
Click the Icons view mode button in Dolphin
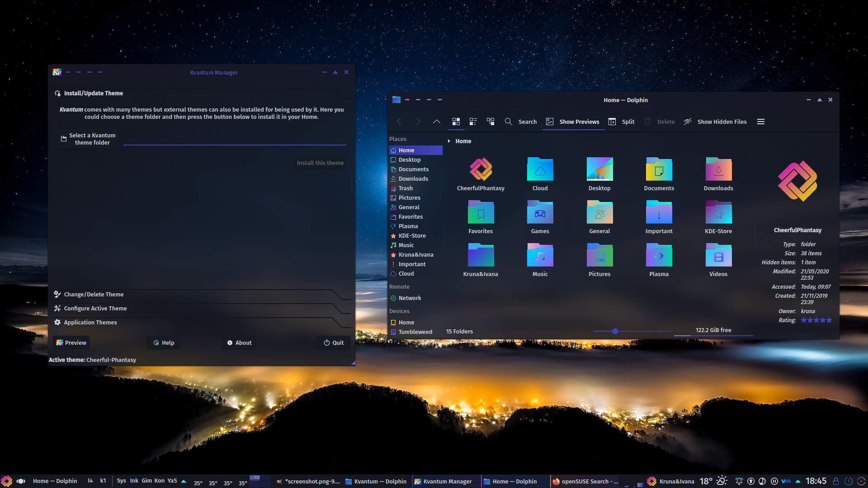click(x=456, y=122)
